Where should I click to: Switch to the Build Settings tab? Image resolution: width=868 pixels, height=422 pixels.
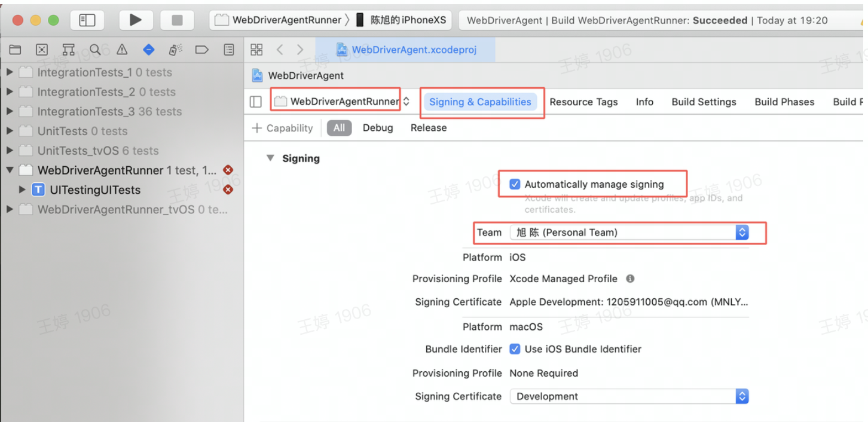pyautogui.click(x=704, y=102)
